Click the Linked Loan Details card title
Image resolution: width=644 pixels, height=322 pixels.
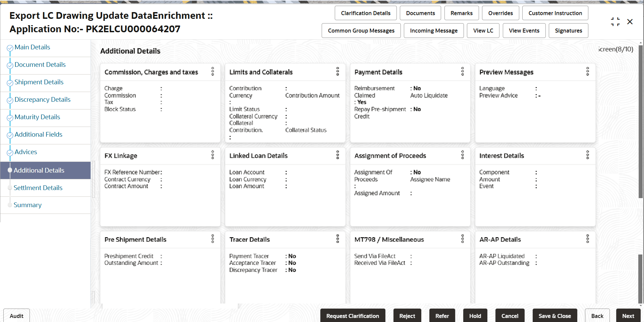coord(259,156)
